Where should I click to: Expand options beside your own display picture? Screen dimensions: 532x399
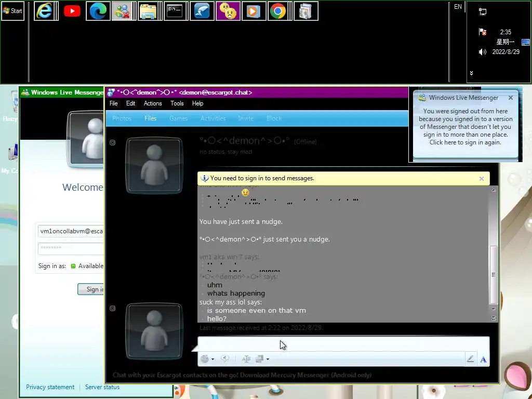(113, 308)
